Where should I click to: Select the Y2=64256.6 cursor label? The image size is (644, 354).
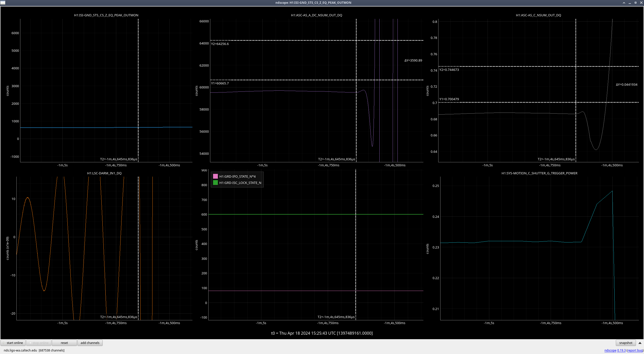tap(220, 44)
